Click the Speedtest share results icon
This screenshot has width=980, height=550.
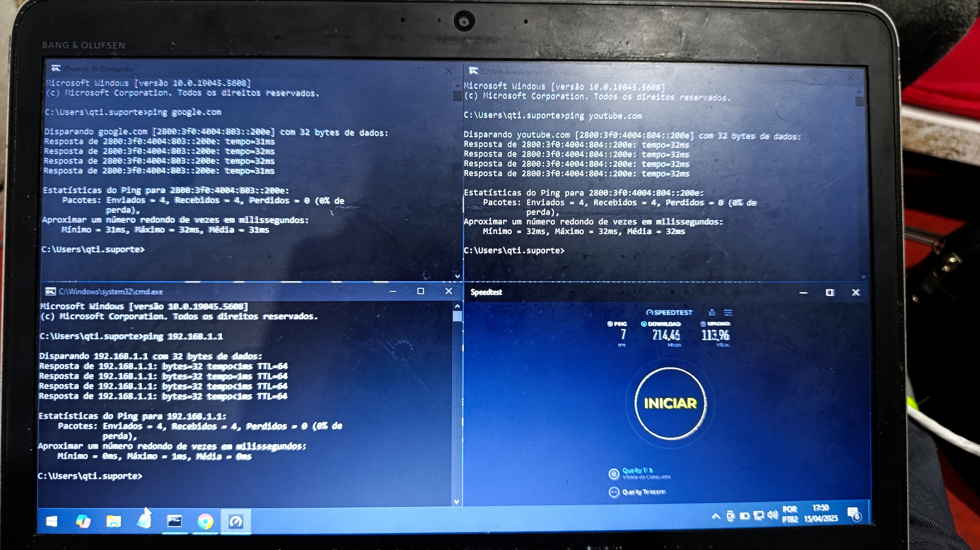[x=712, y=312]
